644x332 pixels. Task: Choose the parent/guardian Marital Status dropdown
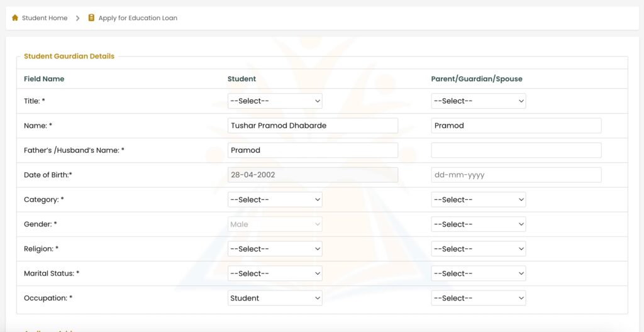pos(479,274)
